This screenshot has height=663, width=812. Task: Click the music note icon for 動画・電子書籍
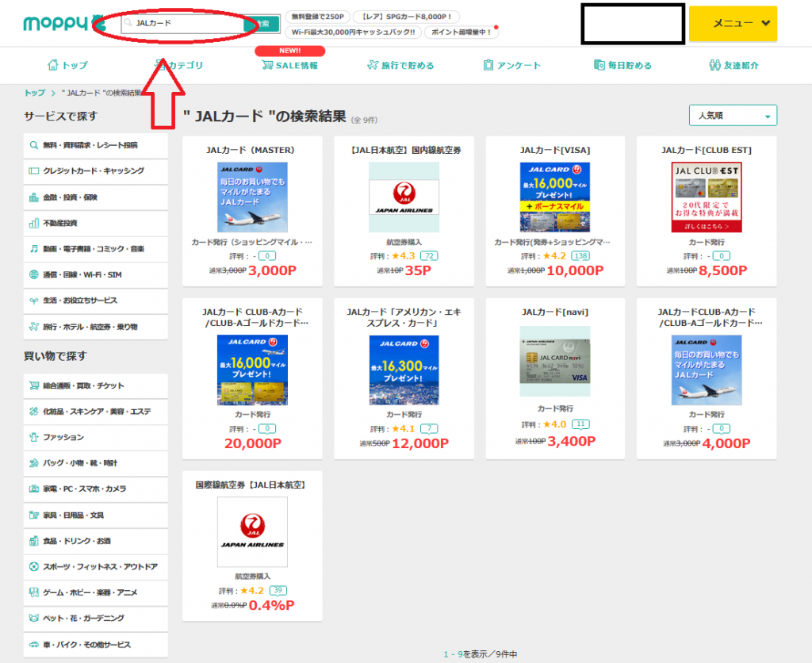pos(33,249)
